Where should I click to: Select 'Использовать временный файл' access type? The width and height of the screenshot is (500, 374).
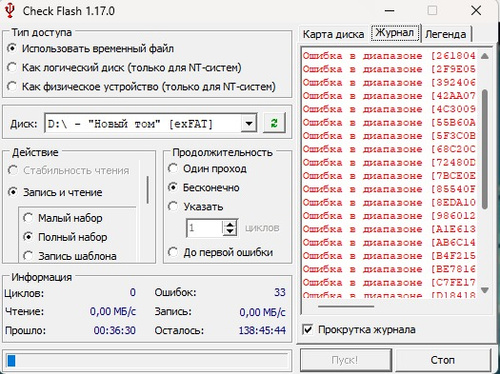[x=90, y=49]
